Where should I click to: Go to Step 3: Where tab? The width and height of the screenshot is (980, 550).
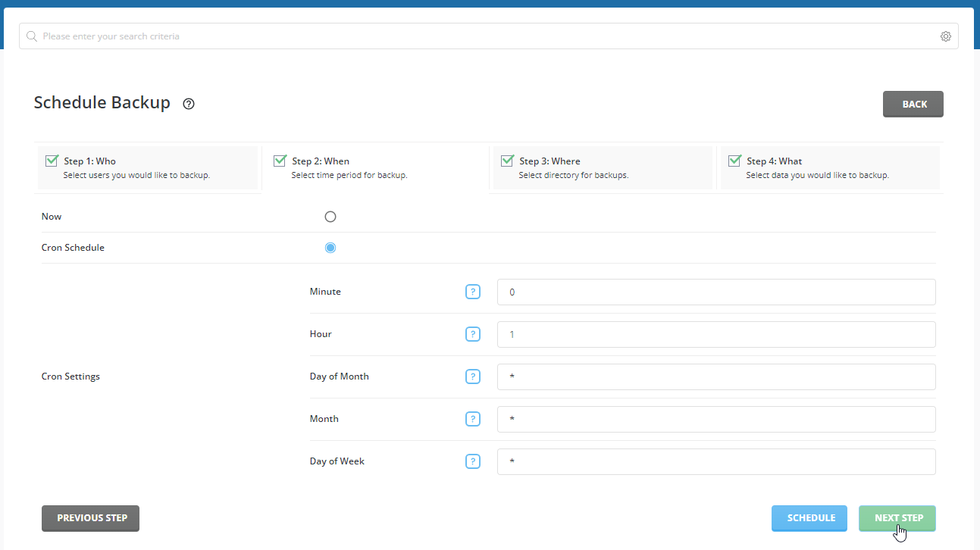[x=603, y=167]
